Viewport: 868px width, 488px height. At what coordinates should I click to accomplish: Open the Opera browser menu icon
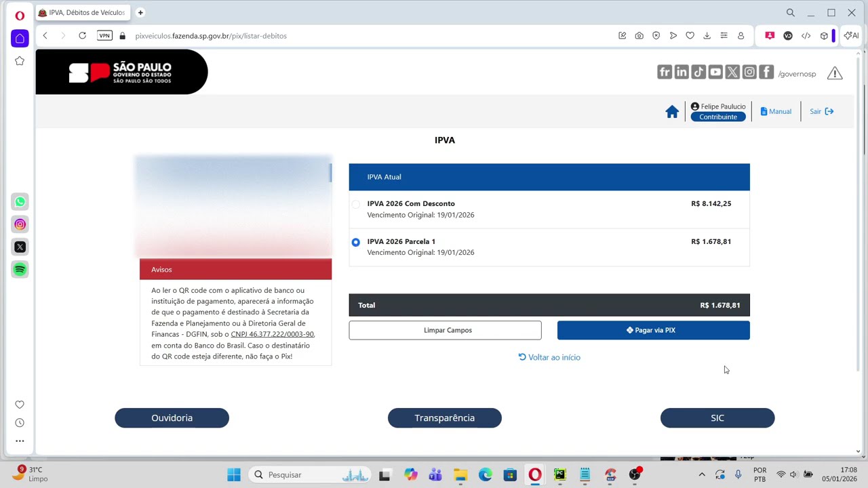(20, 15)
